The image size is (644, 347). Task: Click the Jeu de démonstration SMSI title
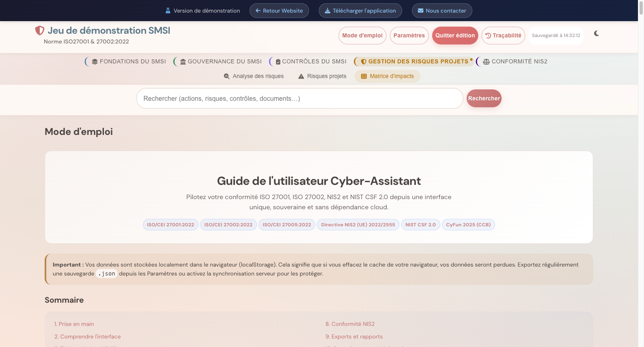pos(109,30)
